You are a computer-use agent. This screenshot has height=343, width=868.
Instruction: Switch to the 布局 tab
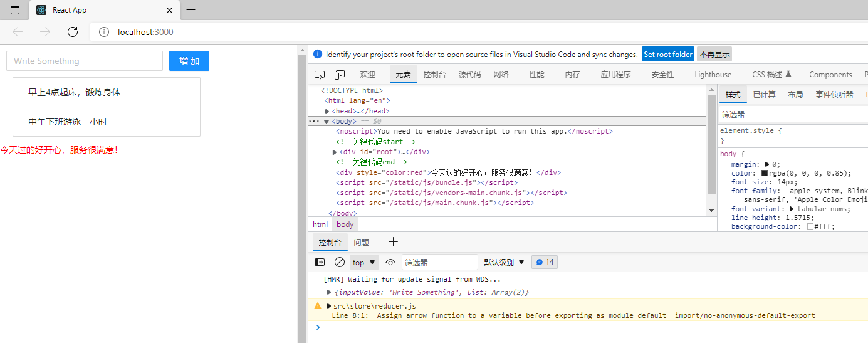795,94
